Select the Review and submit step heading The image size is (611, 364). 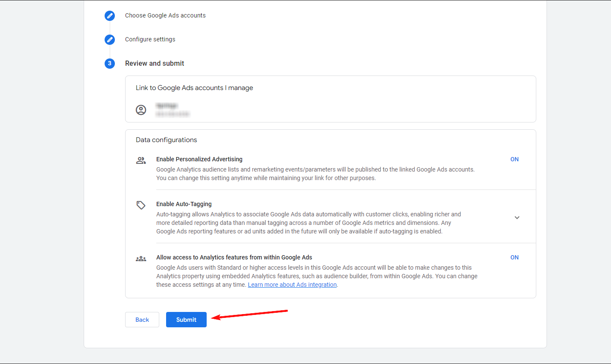click(155, 63)
